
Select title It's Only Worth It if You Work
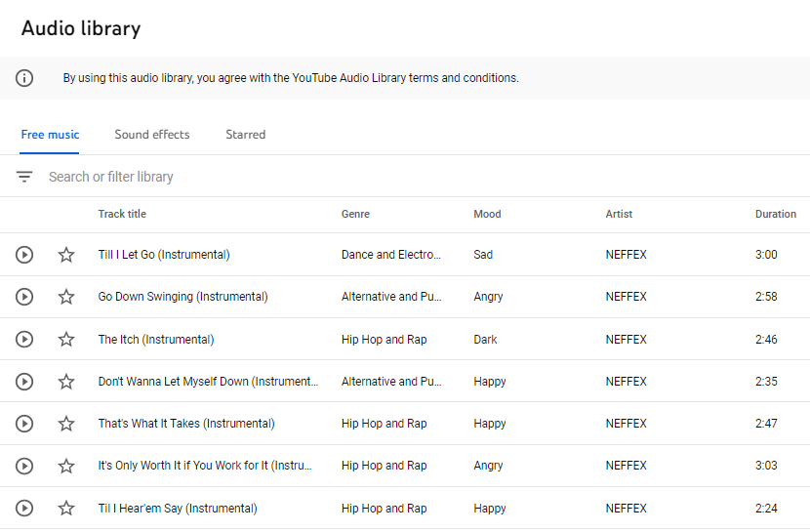click(205, 466)
